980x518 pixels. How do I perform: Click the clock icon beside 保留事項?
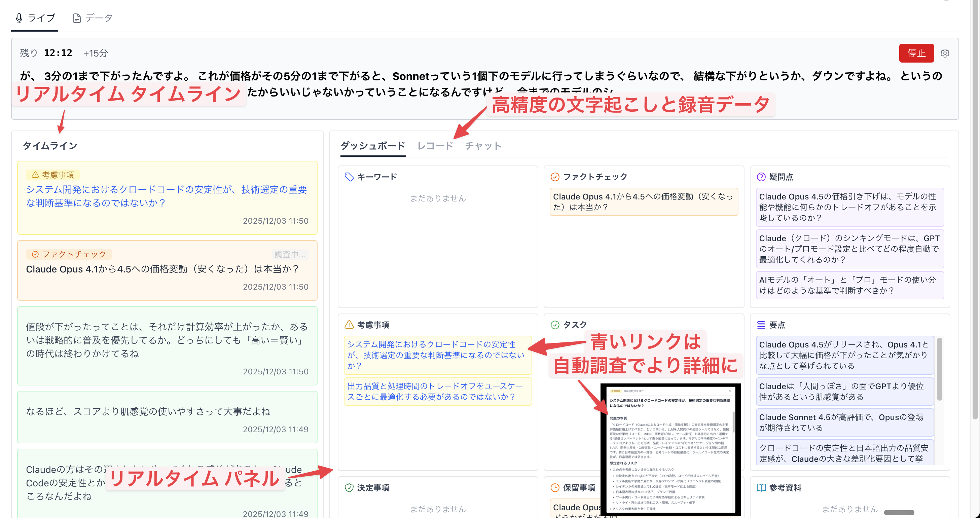pyautogui.click(x=555, y=488)
